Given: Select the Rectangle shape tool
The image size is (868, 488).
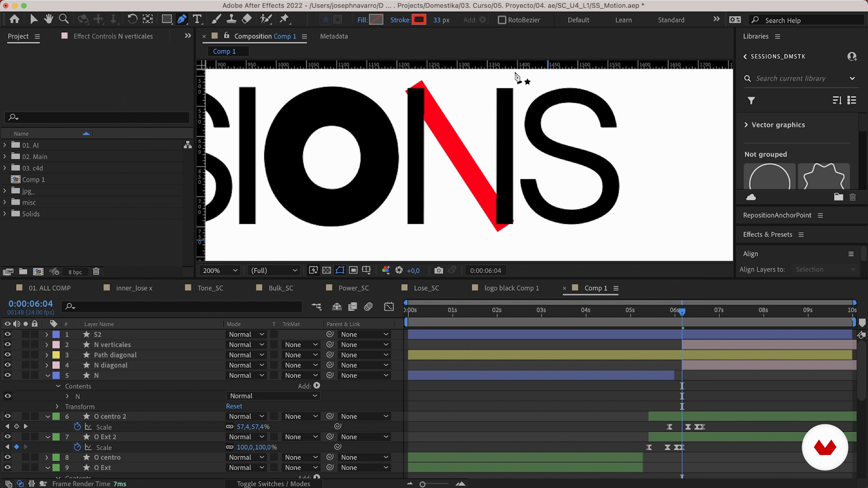Looking at the screenshot, I should (x=166, y=19).
